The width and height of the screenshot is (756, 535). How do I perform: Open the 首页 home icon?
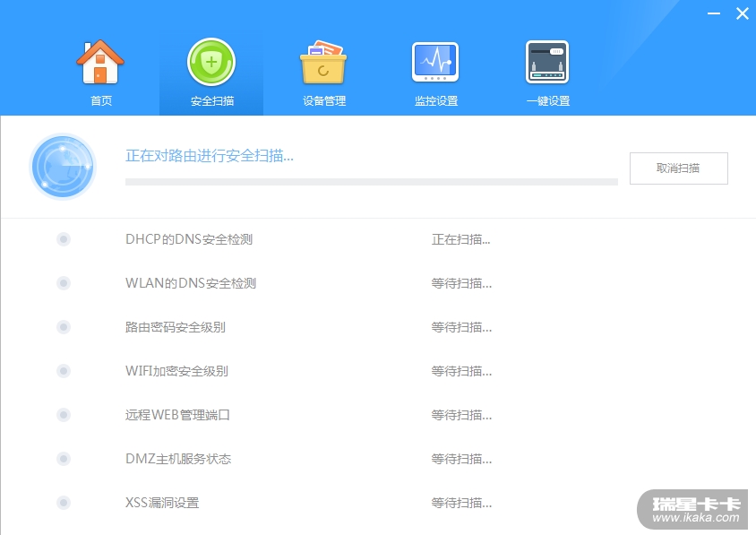(x=100, y=62)
